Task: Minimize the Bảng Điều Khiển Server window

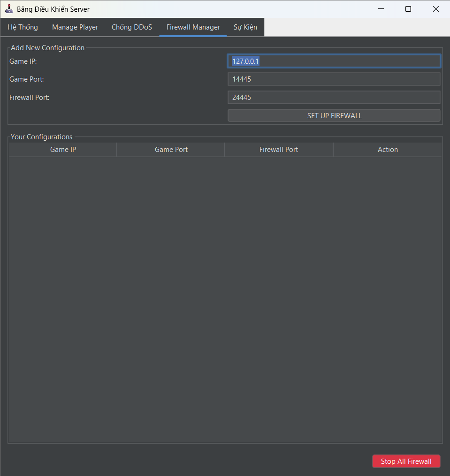Action: tap(381, 9)
